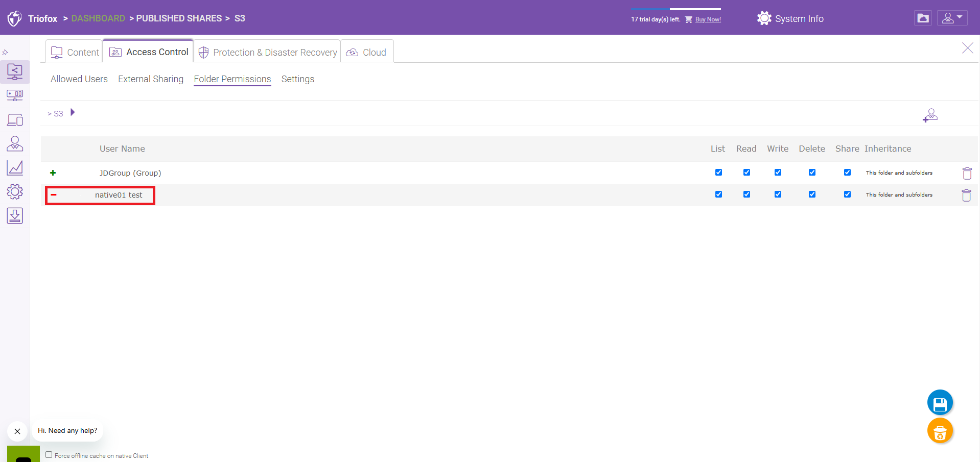
Task: Expand the S3 folder path arrow
Action: pyautogui.click(x=73, y=112)
